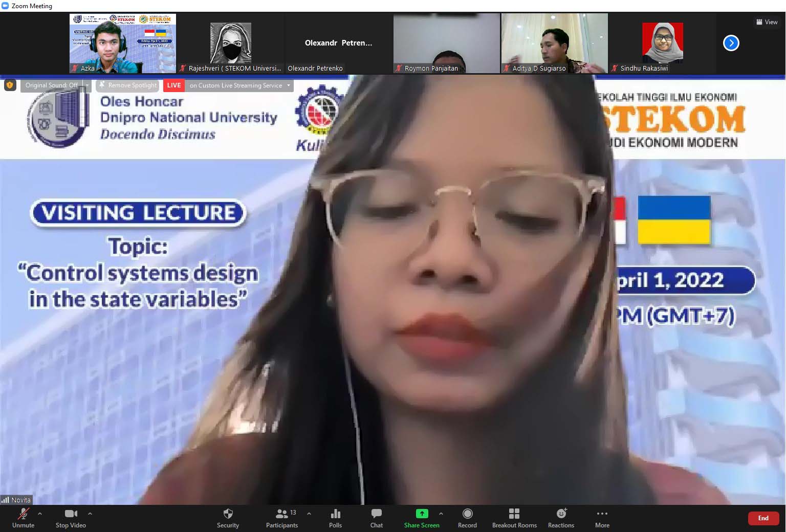This screenshot has height=532, width=786.
Task: Click Remove Spotlight button
Action: [x=127, y=85]
